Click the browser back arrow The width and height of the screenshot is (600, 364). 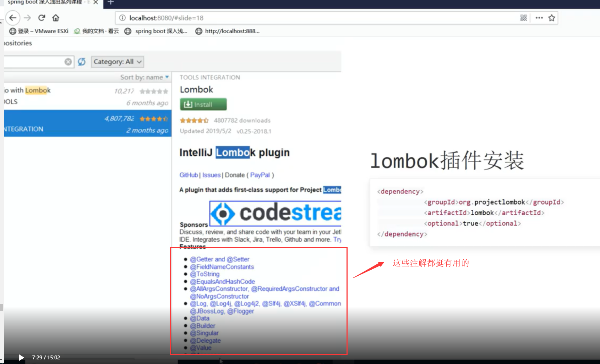pos(13,18)
